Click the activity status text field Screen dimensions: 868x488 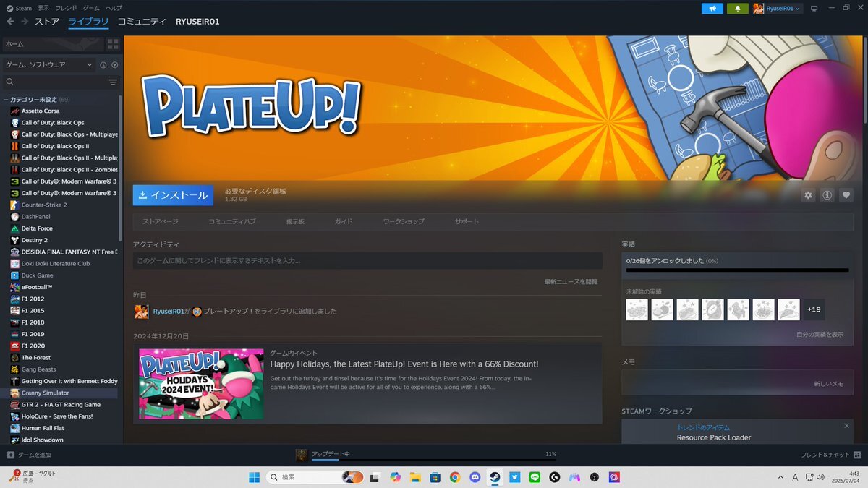pos(367,261)
